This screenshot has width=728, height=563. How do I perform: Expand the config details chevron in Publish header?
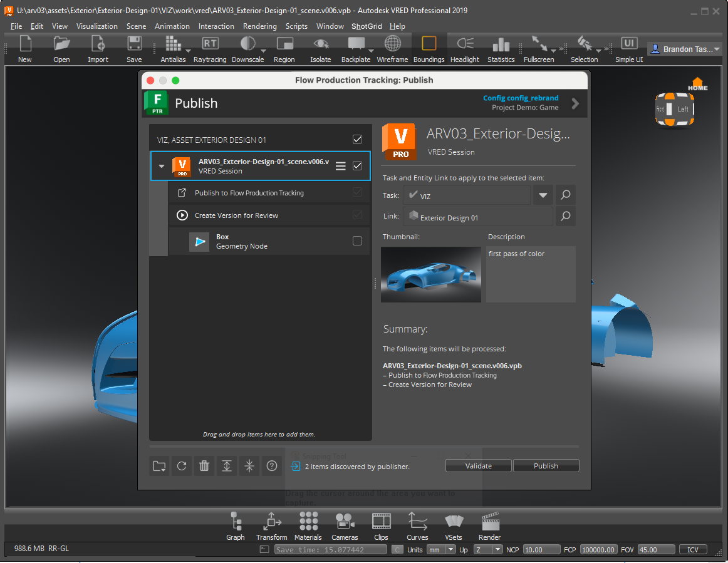click(575, 103)
